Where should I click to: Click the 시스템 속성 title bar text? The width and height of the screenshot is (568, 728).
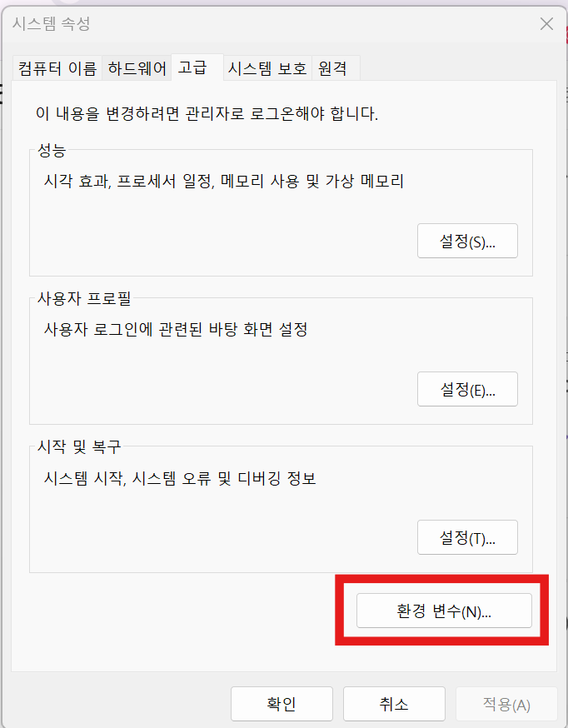[51, 23]
